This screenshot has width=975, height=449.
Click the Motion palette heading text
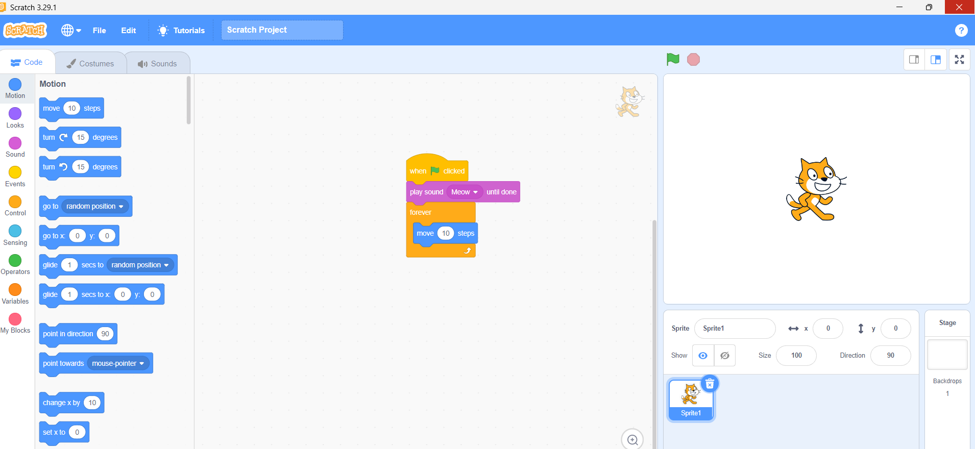(52, 84)
